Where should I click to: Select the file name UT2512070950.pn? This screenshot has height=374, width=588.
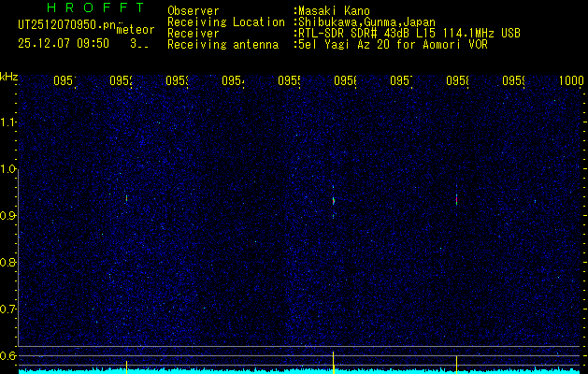tap(66, 25)
